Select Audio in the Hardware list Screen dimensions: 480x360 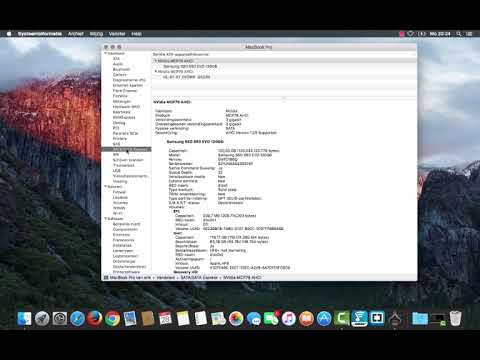pyautogui.click(x=118, y=64)
